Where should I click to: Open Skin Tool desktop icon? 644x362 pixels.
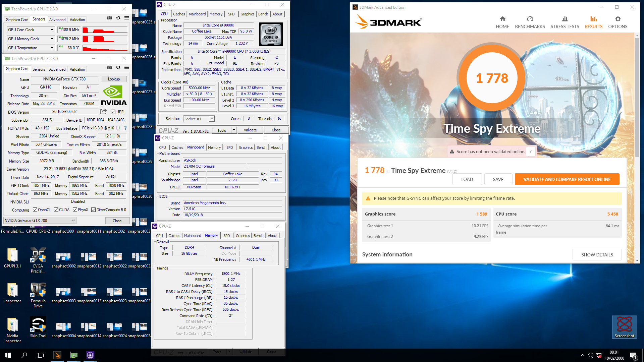38,328
